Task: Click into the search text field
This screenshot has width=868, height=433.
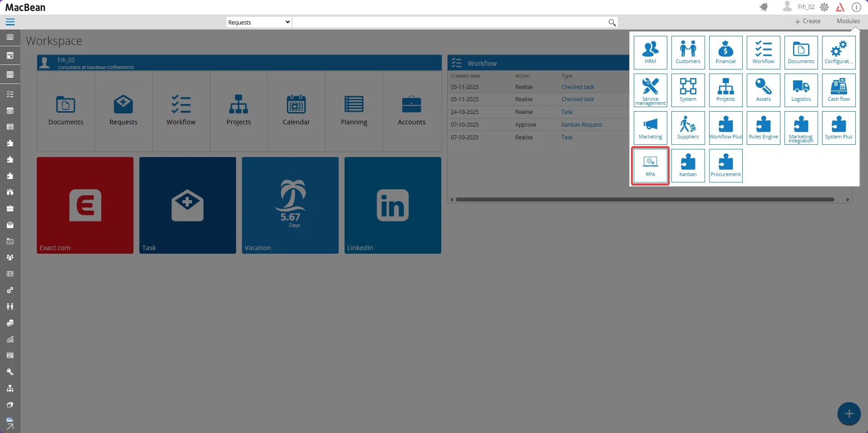Action: pyautogui.click(x=449, y=22)
